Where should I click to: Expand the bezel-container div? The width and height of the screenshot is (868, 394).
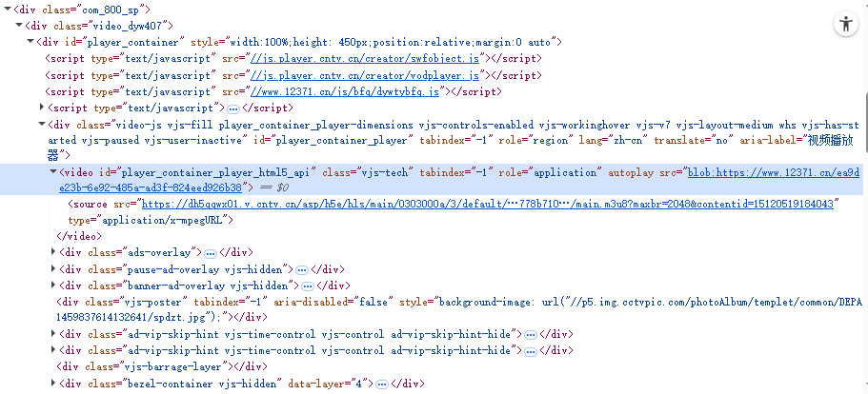[53, 383]
